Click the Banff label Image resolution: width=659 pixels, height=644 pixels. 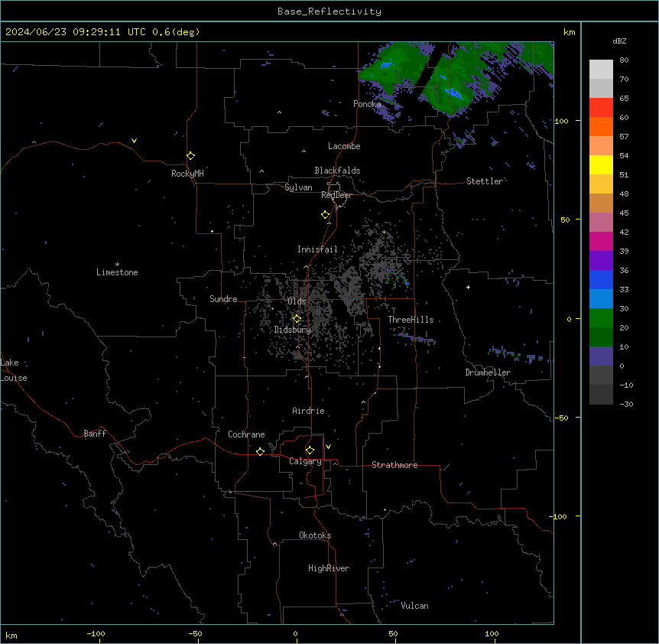[95, 434]
